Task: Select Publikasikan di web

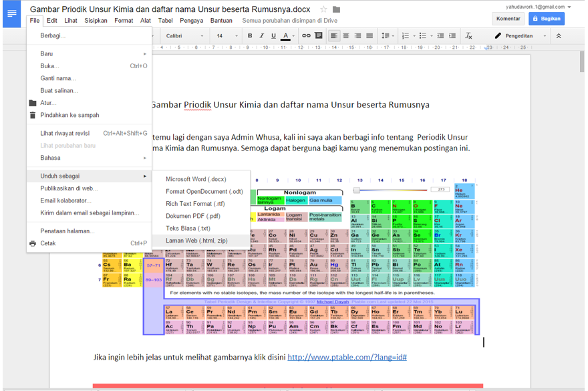Action: click(x=90, y=188)
